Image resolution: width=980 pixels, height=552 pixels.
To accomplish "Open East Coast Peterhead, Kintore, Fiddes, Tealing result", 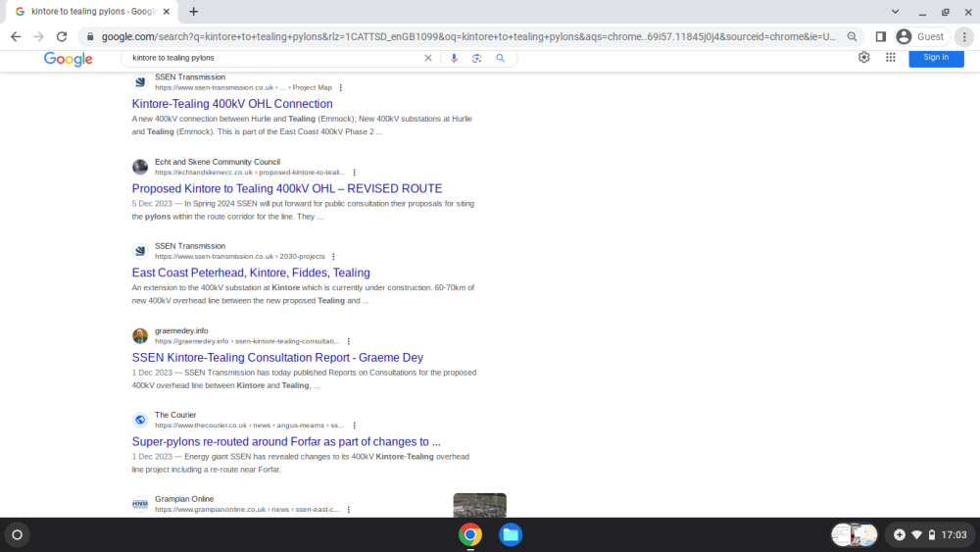I will click(251, 273).
